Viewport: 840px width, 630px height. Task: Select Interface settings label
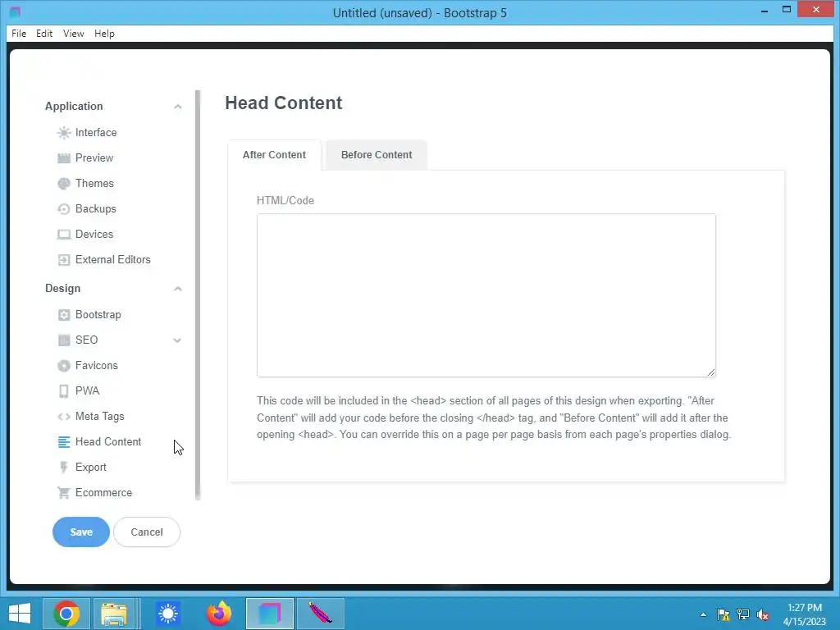tap(96, 132)
